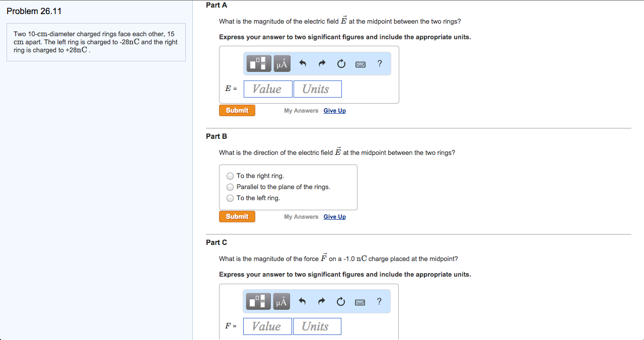Open the templates icon in Part C toolbar
Screen dimensions: 644x340
pyautogui.click(x=259, y=301)
